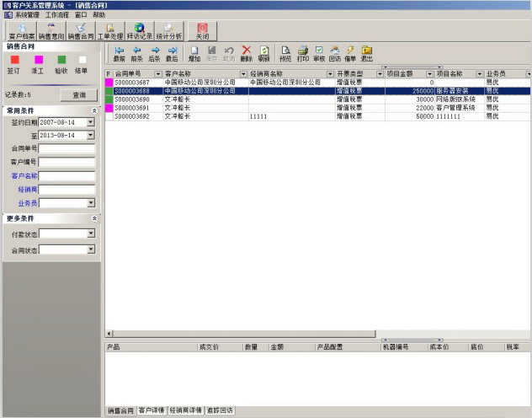Open the 工作流程 menu
Image resolution: width=532 pixels, height=418 pixels.
56,15
